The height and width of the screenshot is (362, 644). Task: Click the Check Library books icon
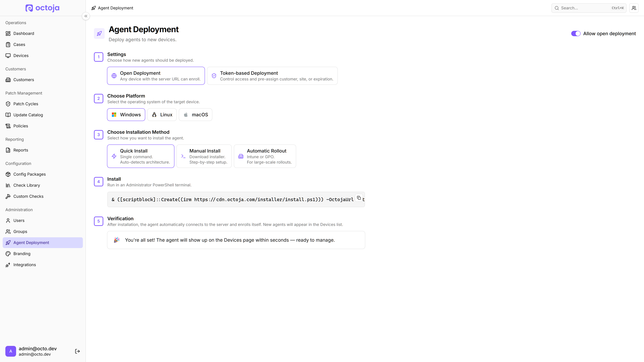coord(8,185)
